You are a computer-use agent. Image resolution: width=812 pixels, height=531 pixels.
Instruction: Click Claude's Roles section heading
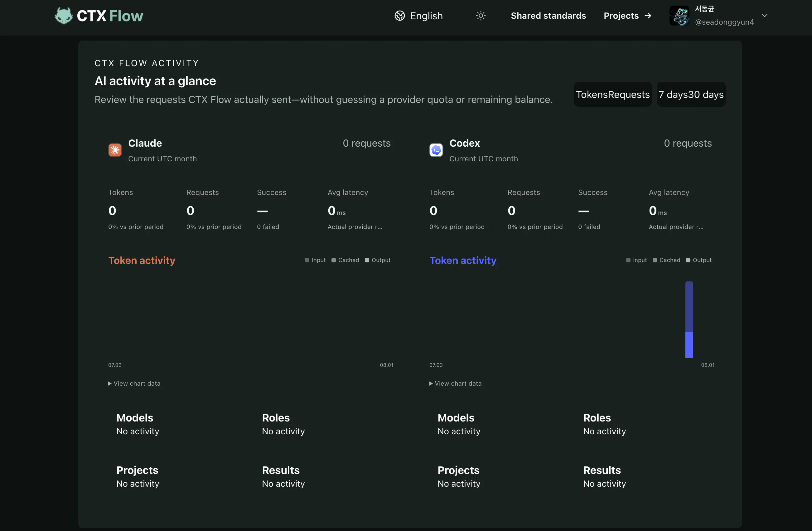[276, 418]
